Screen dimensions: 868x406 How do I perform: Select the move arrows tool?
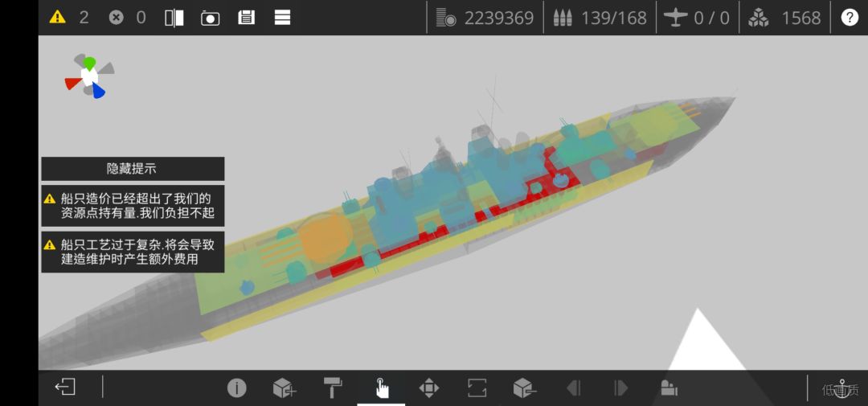pyautogui.click(x=429, y=388)
